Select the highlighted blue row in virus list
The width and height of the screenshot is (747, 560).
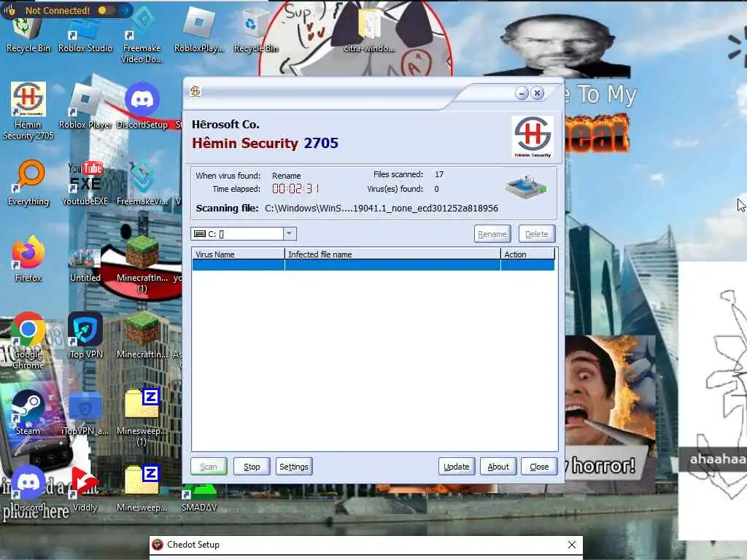pyautogui.click(x=373, y=265)
